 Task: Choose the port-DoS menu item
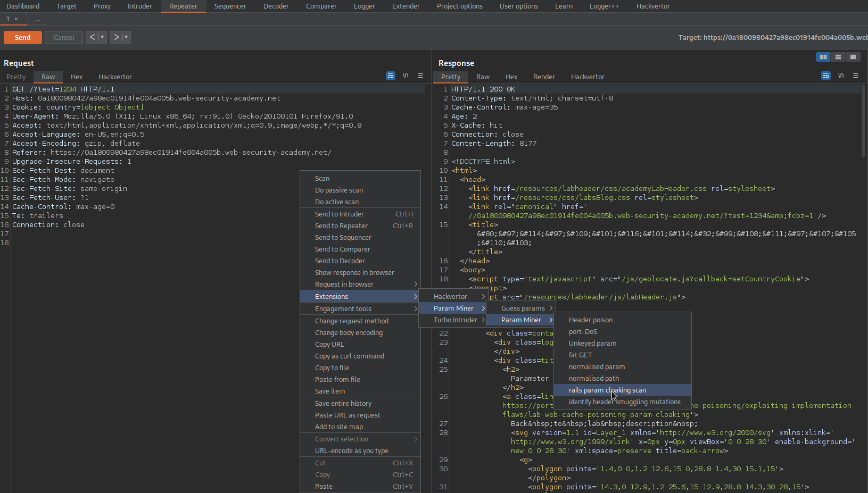[x=623, y=332]
